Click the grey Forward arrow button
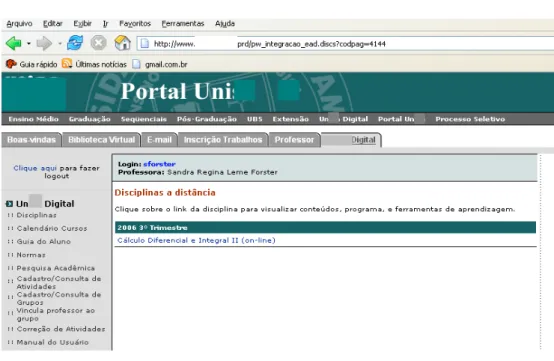Image resolution: width=554 pixels, height=361 pixels. (x=44, y=43)
